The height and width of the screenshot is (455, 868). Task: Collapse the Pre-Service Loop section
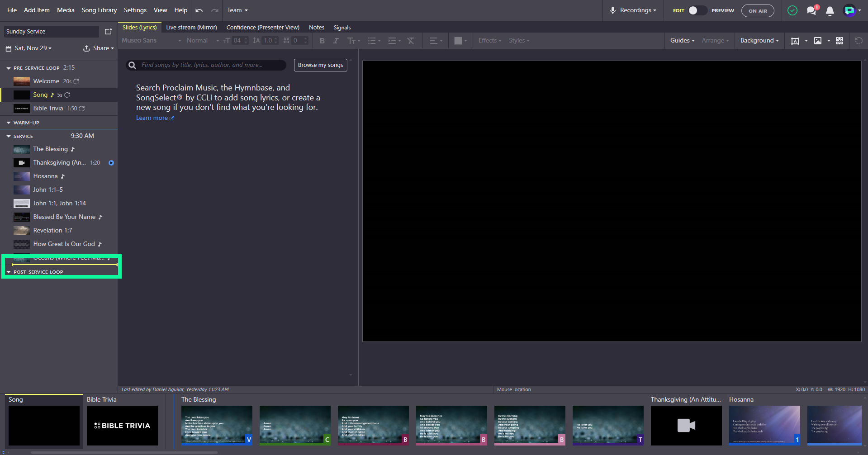(9, 68)
